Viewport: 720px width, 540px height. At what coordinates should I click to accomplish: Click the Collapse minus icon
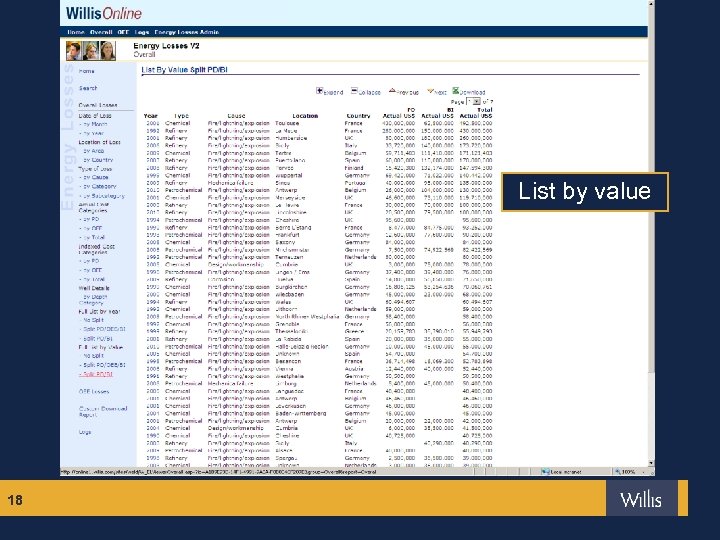pyautogui.click(x=354, y=90)
